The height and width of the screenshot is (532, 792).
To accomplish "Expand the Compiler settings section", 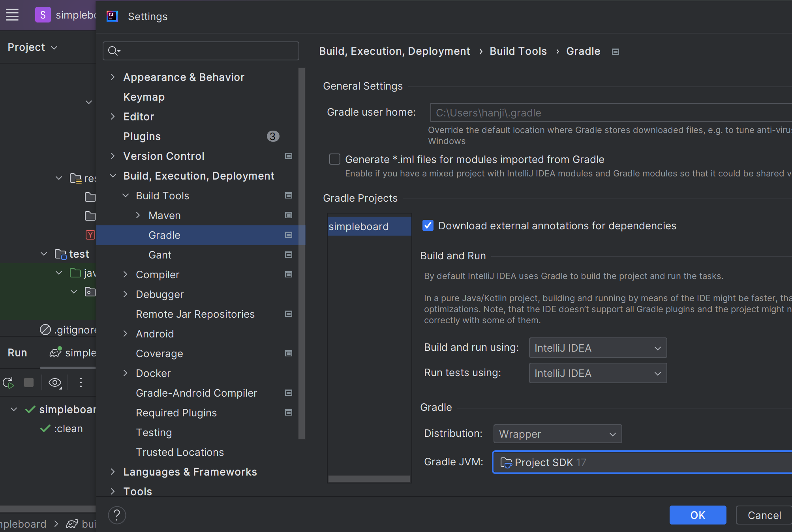I will (x=127, y=274).
